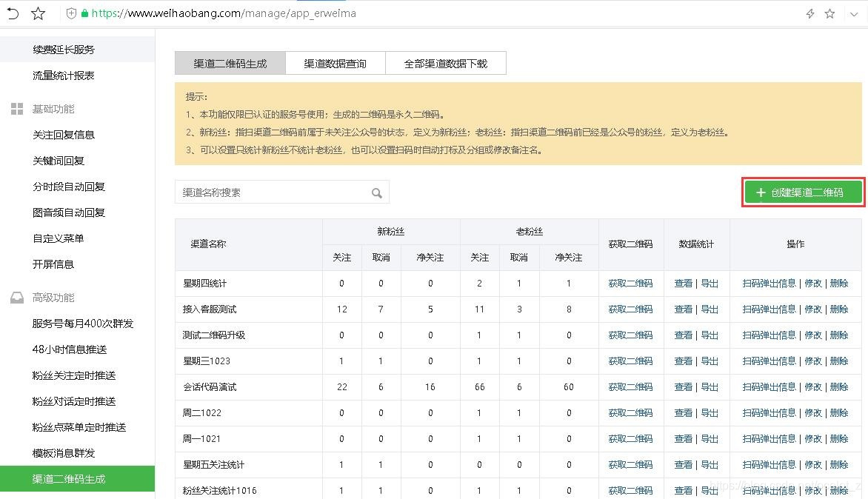Open 扫码弹出信息 for 星期四统计

769,284
